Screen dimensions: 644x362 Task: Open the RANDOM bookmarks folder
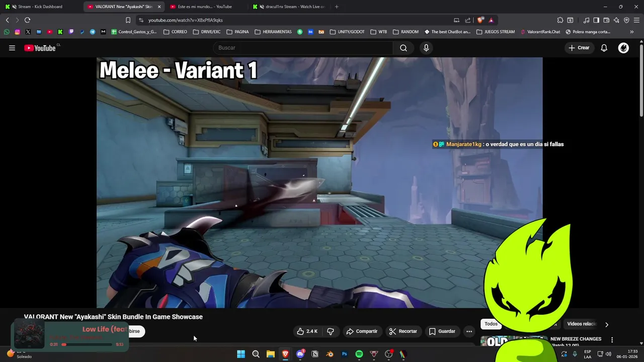[406, 32]
